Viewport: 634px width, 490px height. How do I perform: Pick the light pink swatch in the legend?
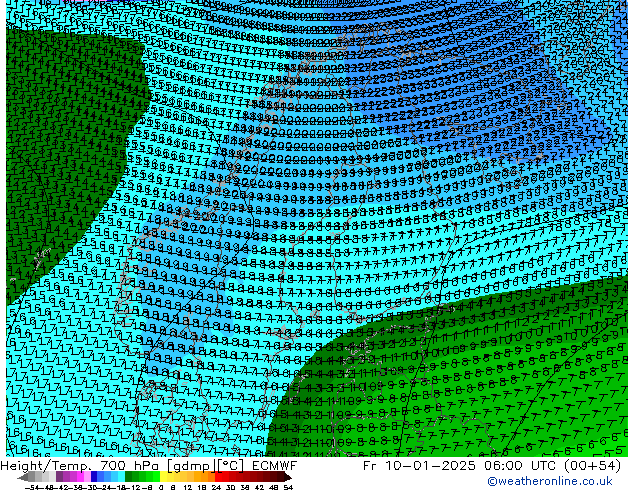pos(87,477)
